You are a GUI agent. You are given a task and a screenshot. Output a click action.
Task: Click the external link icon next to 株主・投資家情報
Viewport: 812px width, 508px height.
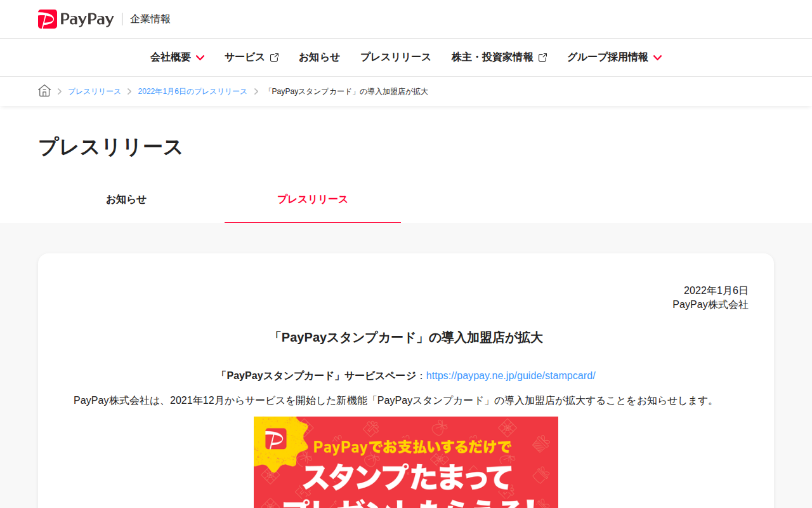pos(542,57)
